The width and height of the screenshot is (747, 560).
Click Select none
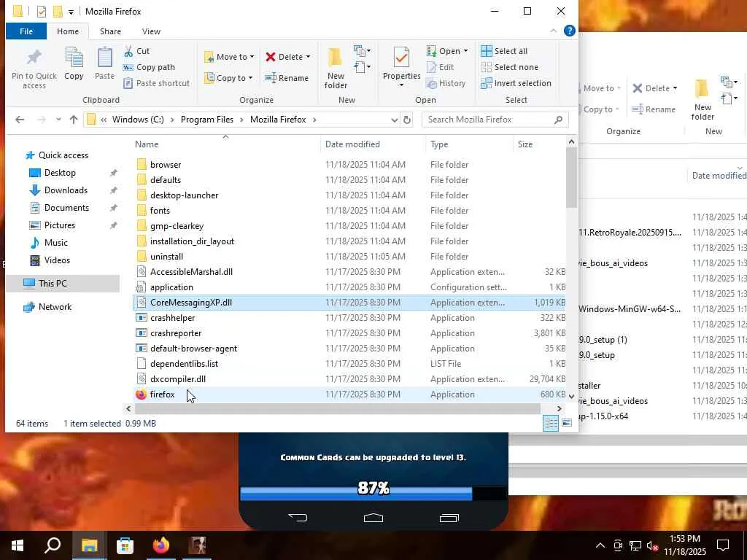click(x=509, y=67)
